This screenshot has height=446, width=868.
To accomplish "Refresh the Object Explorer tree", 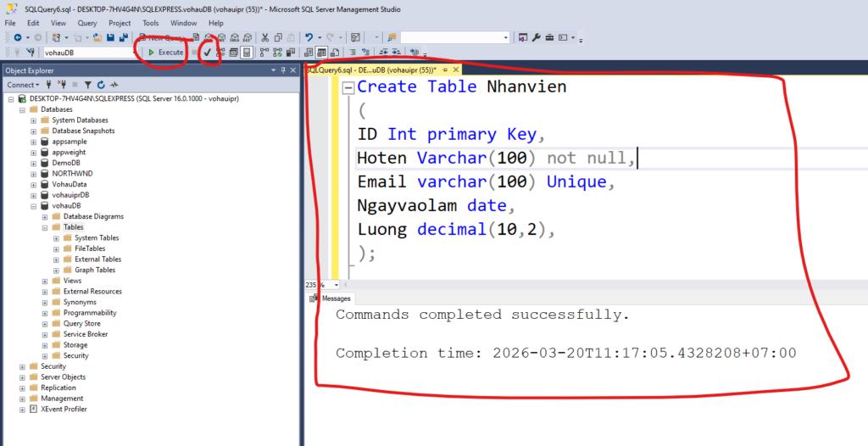I will coord(101,85).
